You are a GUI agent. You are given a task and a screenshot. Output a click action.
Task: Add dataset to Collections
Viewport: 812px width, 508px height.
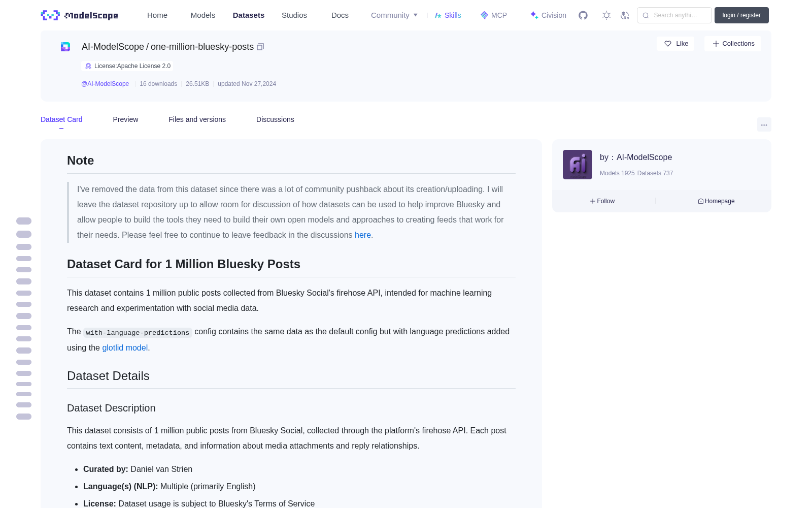[x=733, y=44]
